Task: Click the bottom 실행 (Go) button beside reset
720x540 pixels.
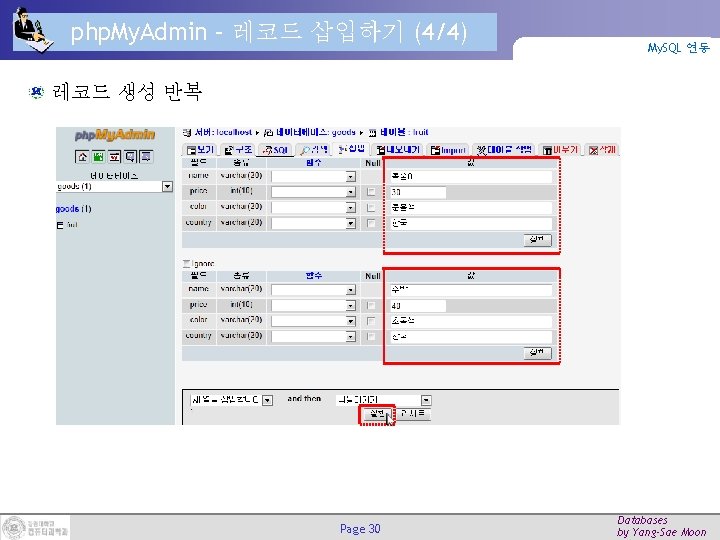Action: click(x=377, y=414)
